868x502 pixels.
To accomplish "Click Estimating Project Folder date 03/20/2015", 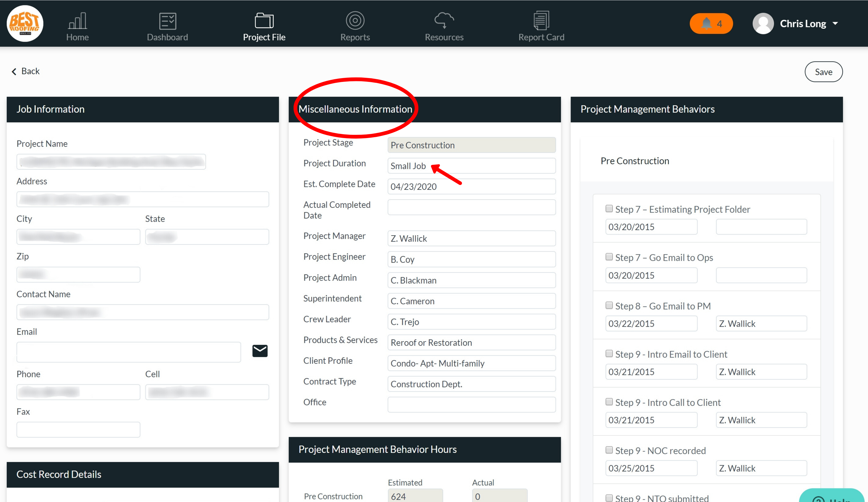I will tap(651, 227).
